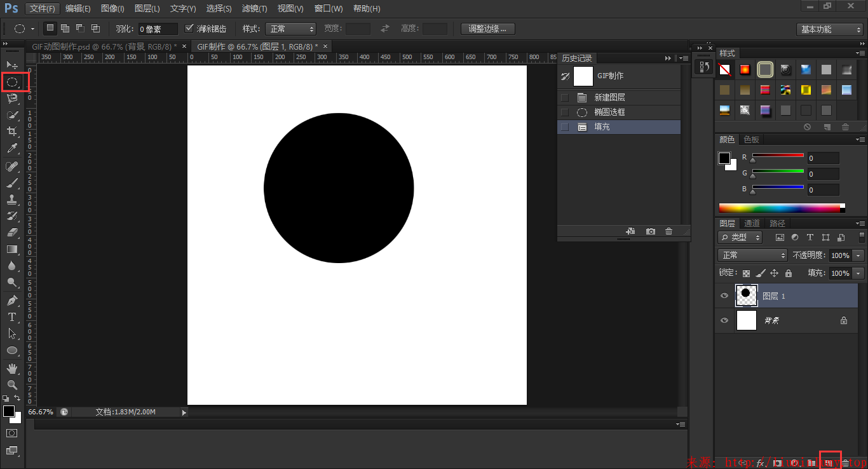Image resolution: width=868 pixels, height=469 pixels.
Task: Open the History panel flyout menu
Action: 683,58
